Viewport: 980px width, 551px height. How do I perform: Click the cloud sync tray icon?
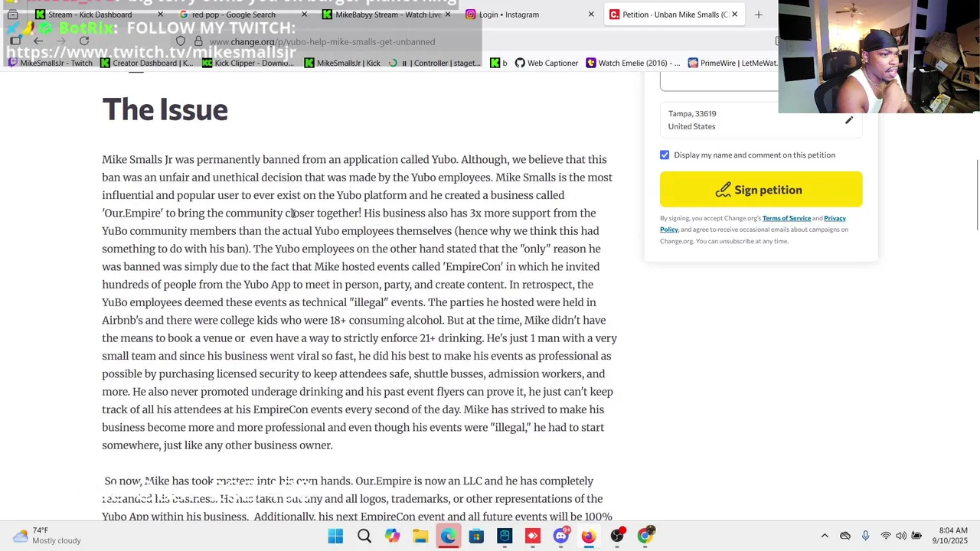[845, 536]
